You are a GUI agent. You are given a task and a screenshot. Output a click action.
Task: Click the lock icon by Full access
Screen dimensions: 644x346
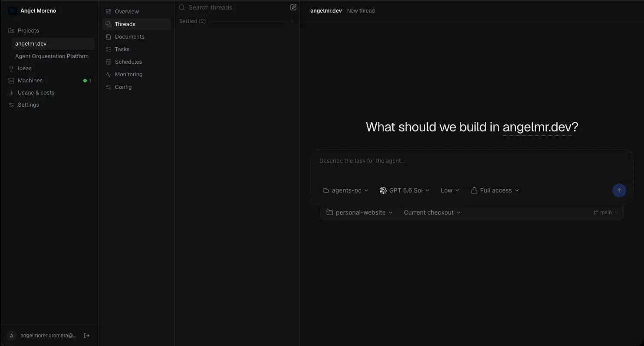point(474,190)
